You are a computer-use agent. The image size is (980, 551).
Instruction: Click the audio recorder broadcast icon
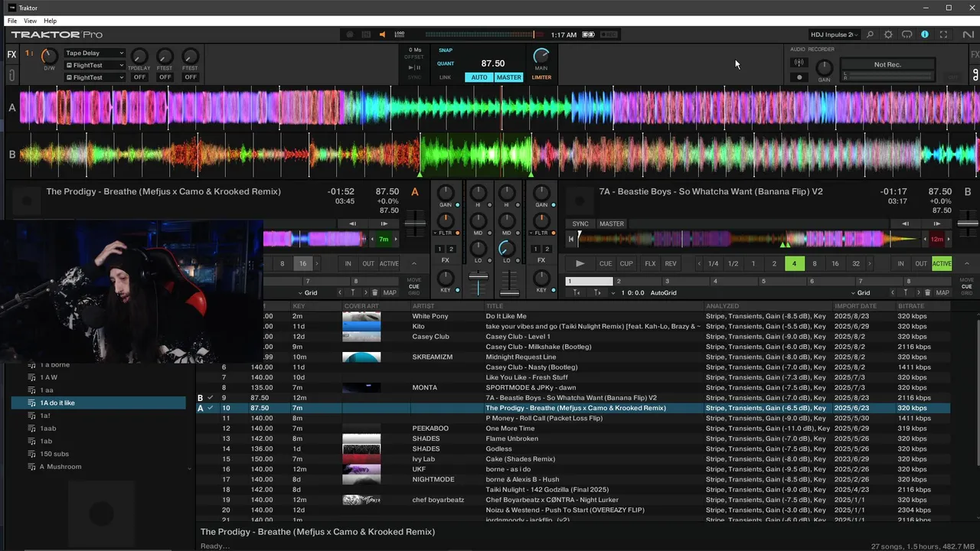799,63
